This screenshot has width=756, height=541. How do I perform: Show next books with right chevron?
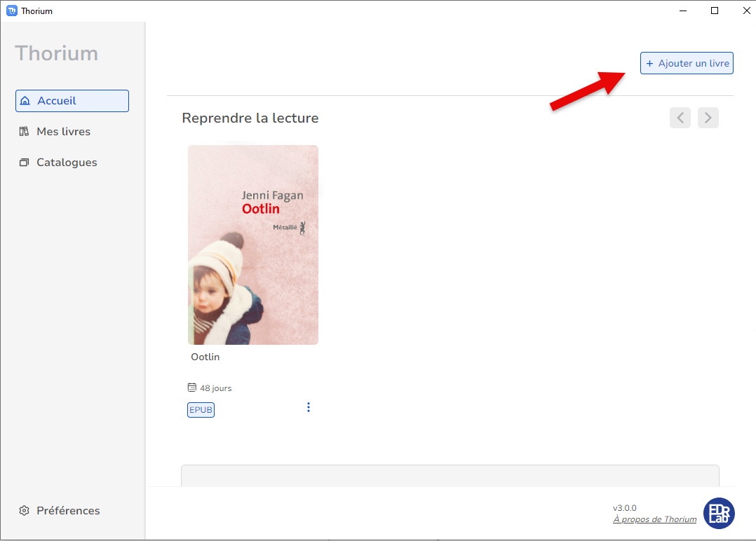tap(708, 118)
